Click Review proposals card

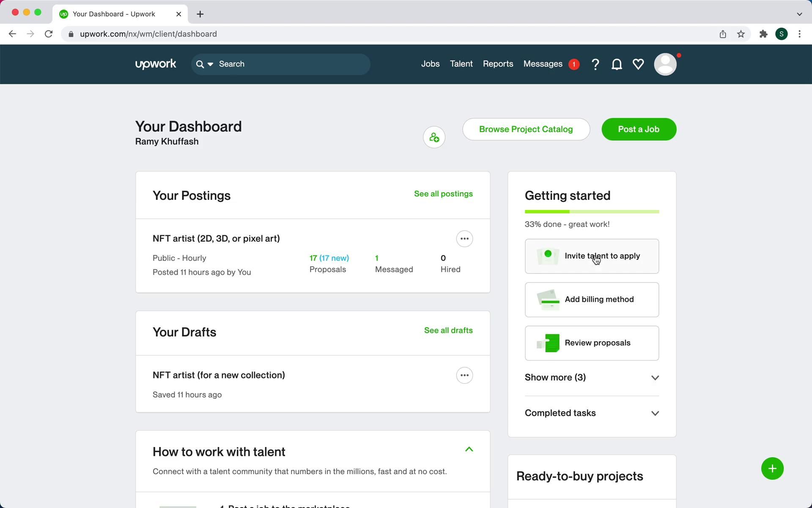click(x=592, y=343)
